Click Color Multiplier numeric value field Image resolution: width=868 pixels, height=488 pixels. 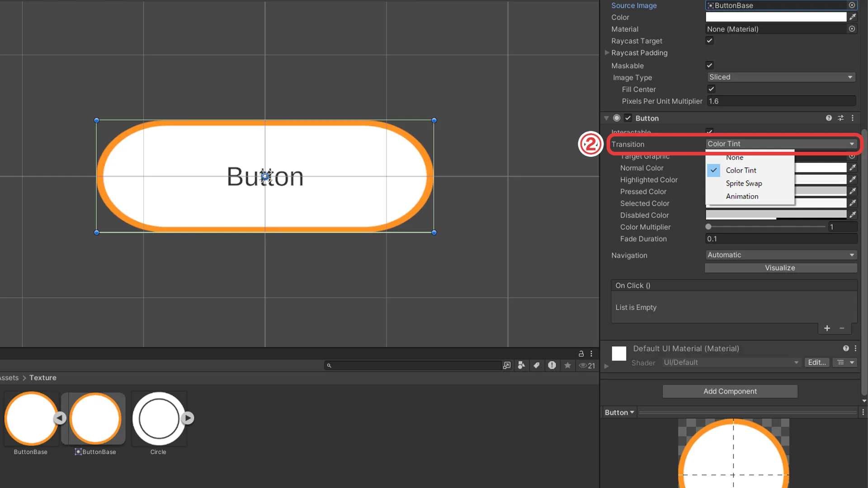[842, 227]
